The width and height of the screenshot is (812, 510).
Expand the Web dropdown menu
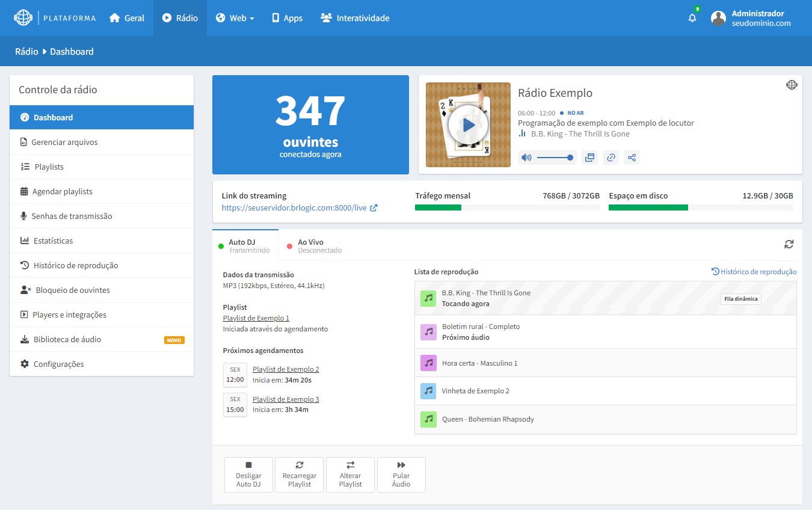pos(235,18)
